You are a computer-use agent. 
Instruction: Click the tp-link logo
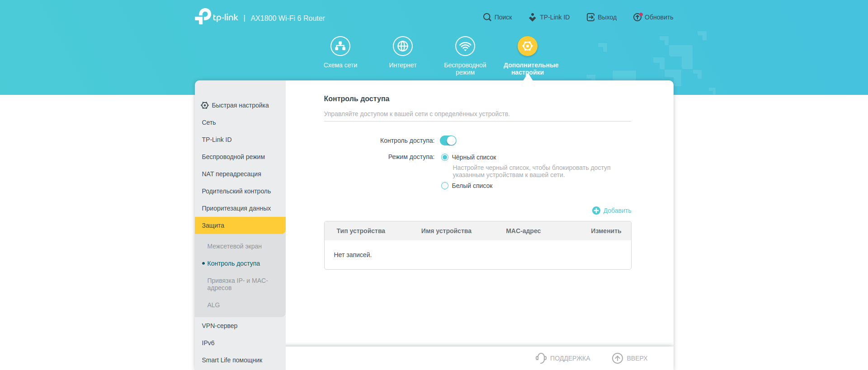[217, 17]
